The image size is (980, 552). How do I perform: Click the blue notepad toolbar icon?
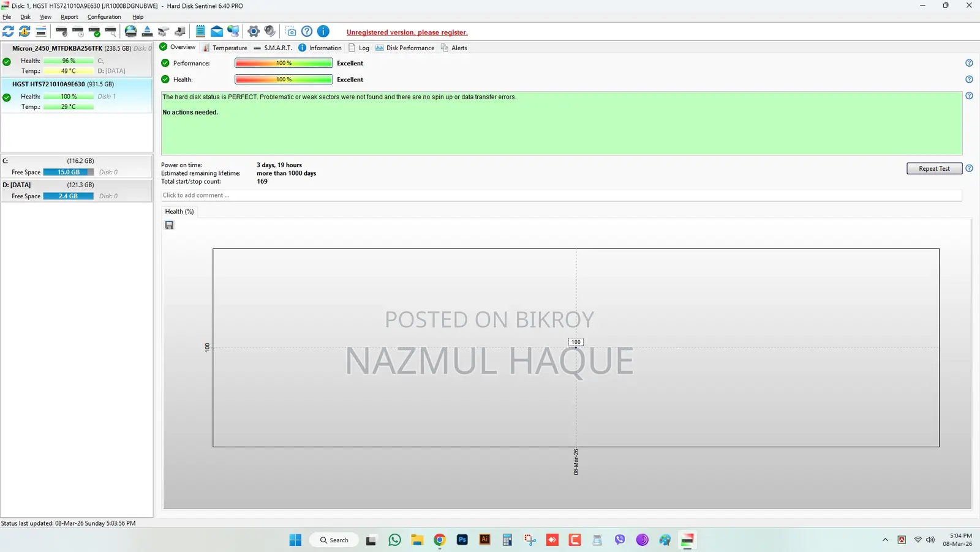[200, 31]
